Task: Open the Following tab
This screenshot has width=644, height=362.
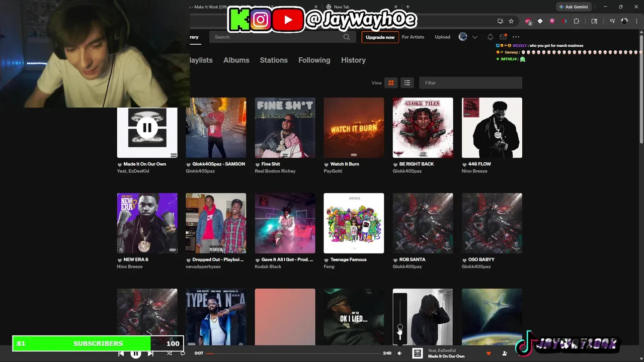Action: [x=314, y=60]
